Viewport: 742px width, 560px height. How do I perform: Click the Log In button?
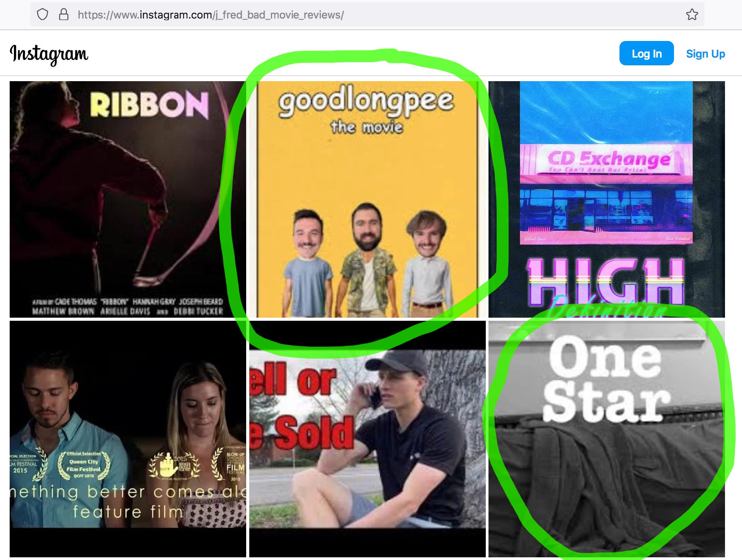click(x=647, y=53)
